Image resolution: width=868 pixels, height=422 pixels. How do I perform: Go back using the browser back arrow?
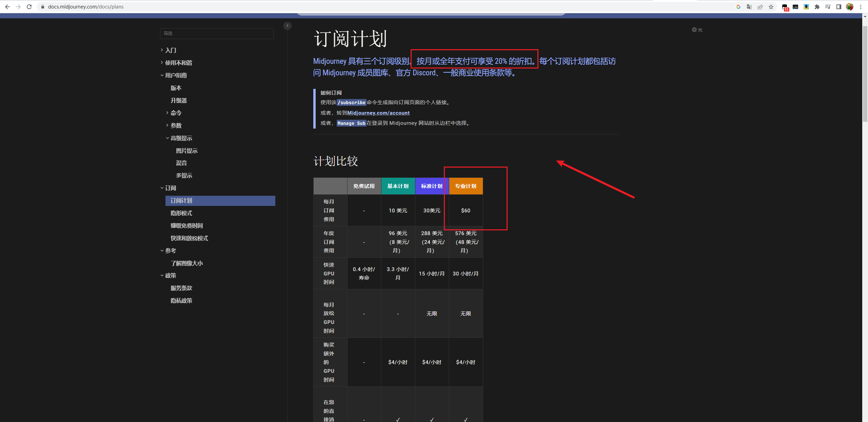pos(7,7)
